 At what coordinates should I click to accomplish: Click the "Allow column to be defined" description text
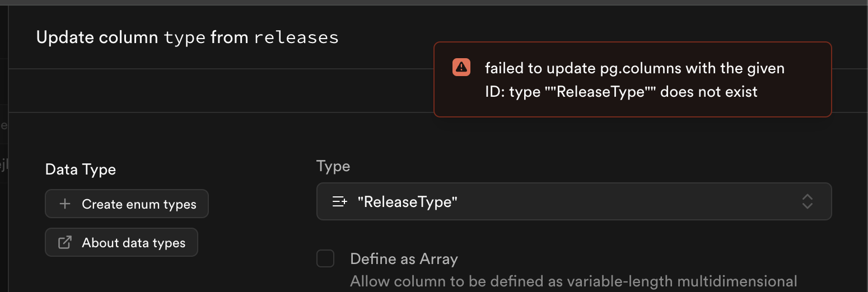(x=573, y=281)
